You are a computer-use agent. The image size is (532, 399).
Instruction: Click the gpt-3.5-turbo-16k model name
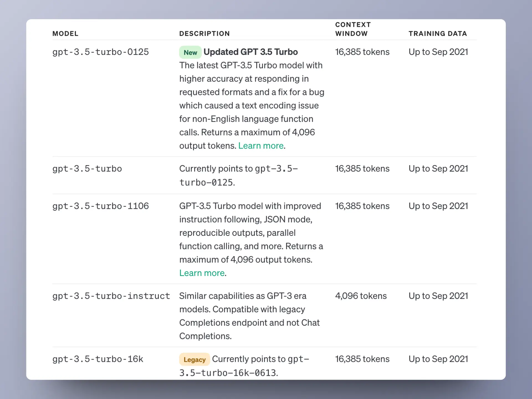[98, 359]
